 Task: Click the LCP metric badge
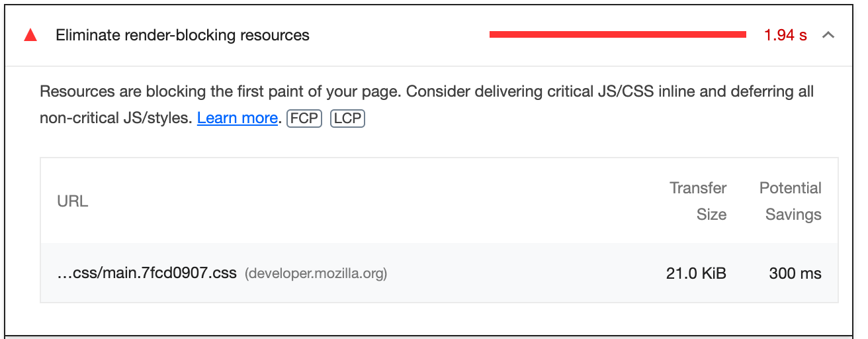click(347, 119)
